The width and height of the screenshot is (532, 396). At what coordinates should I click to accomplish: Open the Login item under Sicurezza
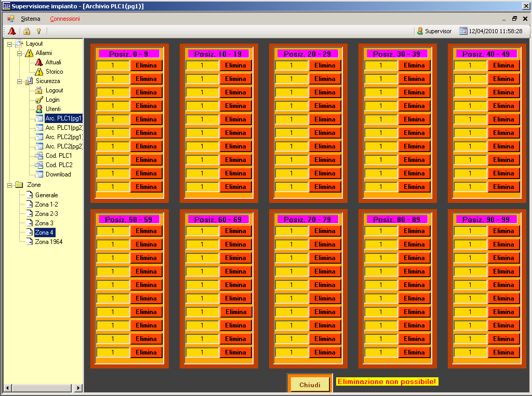[x=52, y=100]
